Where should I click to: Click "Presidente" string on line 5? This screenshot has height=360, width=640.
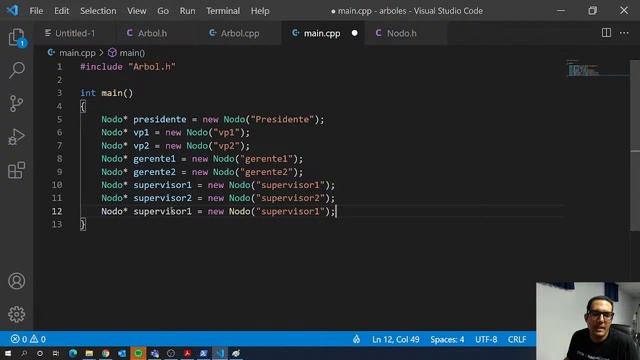click(x=282, y=119)
